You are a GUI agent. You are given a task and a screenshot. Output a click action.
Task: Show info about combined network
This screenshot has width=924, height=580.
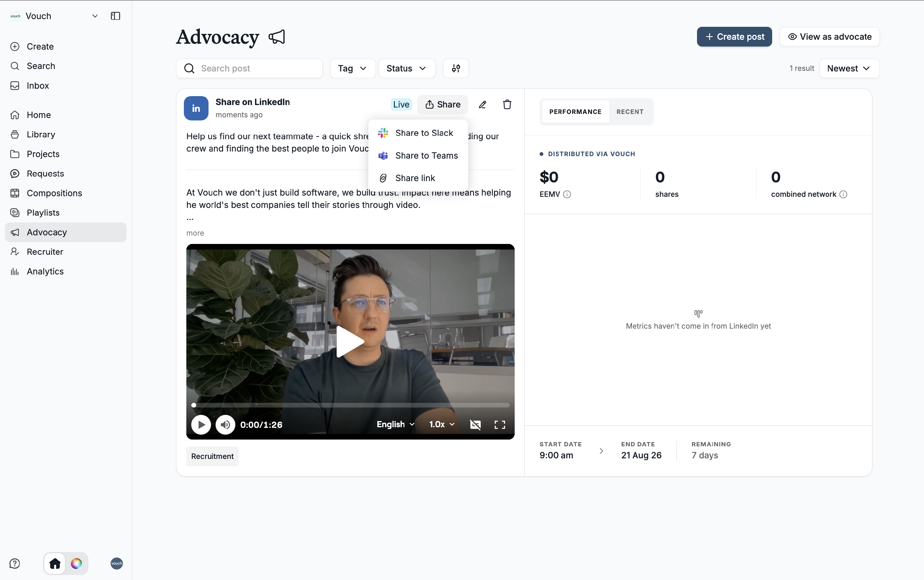pyautogui.click(x=843, y=194)
